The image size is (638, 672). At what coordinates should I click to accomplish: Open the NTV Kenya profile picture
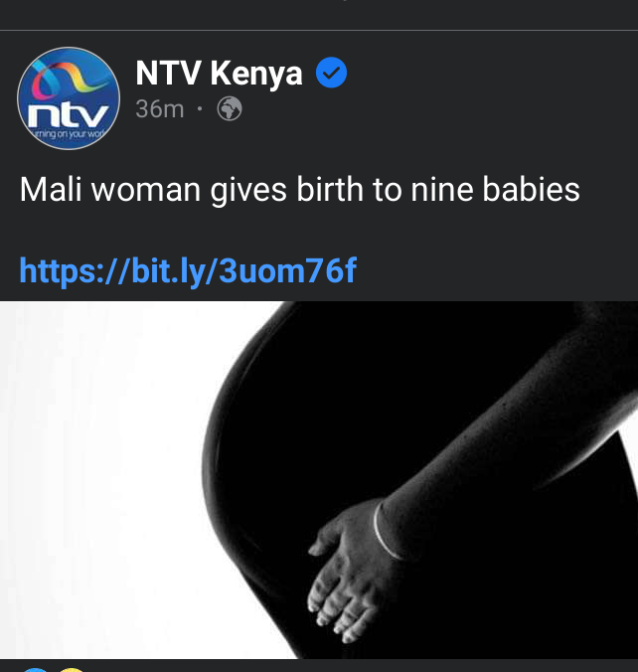(69, 98)
